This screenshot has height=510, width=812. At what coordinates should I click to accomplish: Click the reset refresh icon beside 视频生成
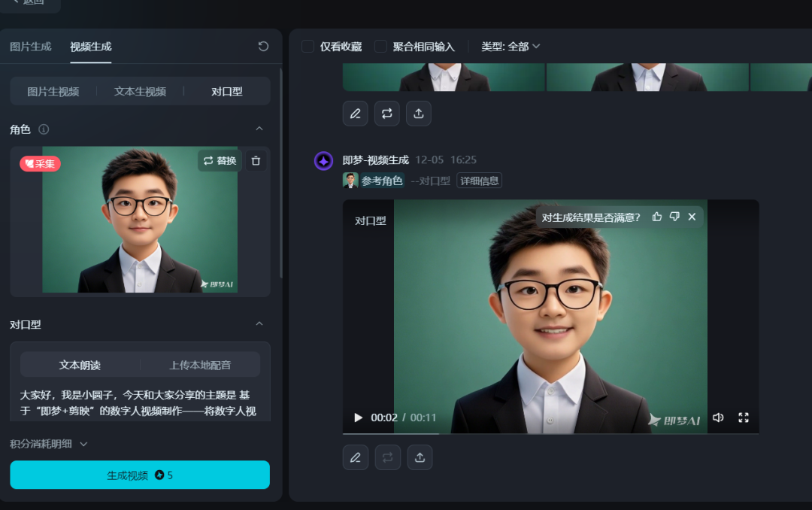click(x=263, y=47)
